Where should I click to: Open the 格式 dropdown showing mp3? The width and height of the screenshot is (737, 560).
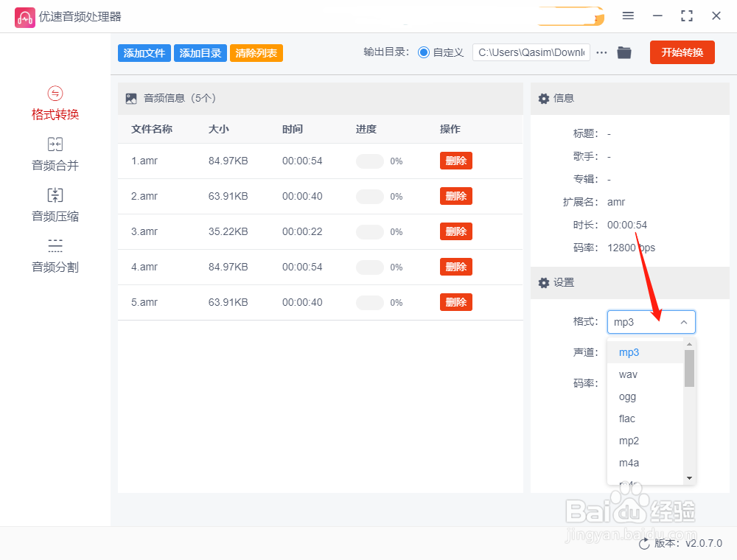[651, 321]
